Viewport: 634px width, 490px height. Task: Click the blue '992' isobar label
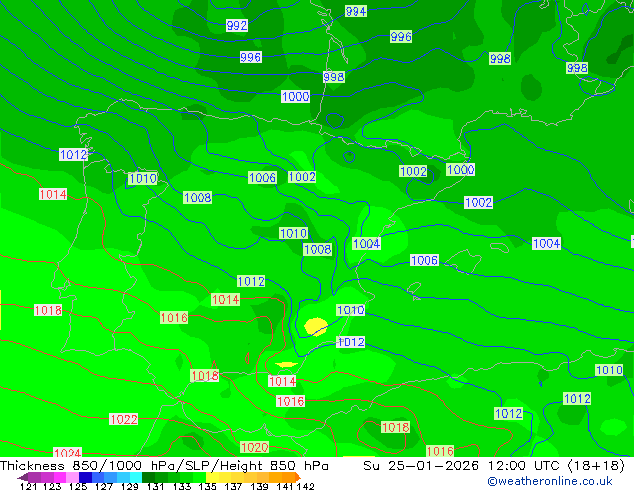click(237, 25)
